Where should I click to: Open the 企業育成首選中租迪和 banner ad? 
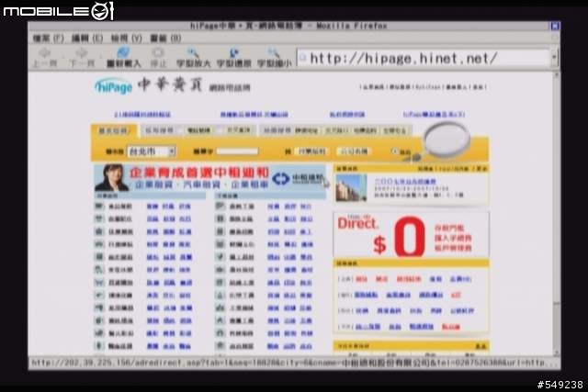pyautogui.click(x=210, y=178)
